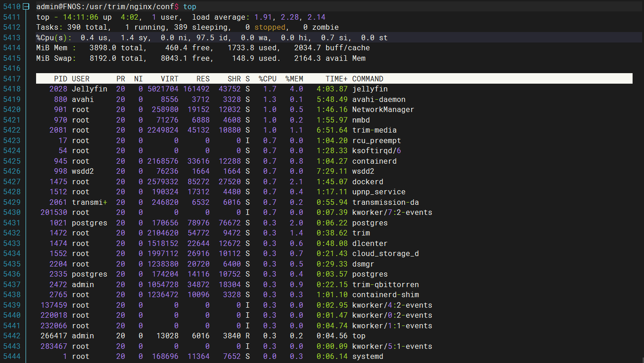Click the load average value 1.91

pyautogui.click(x=263, y=17)
